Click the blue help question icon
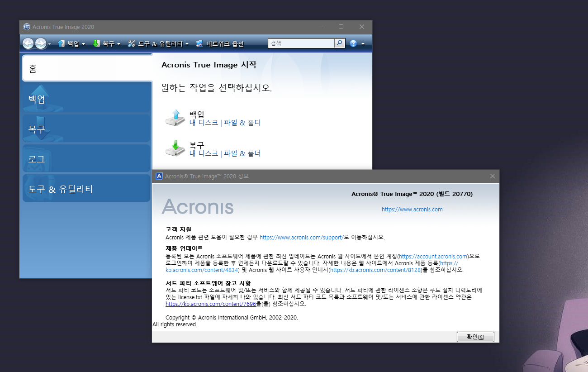The image size is (588, 372). (353, 43)
